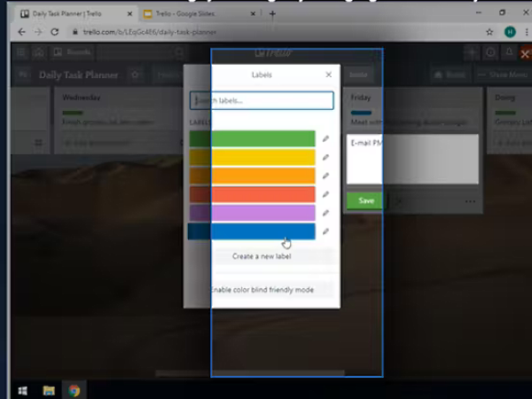Edit the blue label with pencil icon
Viewport: 532px width, 399px height.
pyautogui.click(x=325, y=231)
